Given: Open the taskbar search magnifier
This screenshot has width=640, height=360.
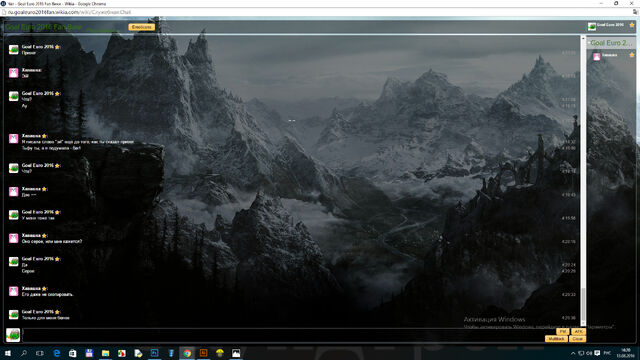Looking at the screenshot, I should 24,353.
